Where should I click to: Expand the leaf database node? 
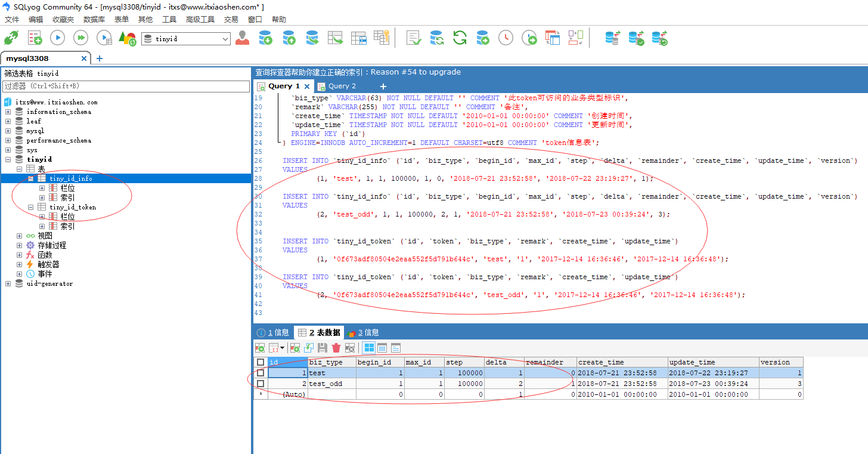point(8,121)
